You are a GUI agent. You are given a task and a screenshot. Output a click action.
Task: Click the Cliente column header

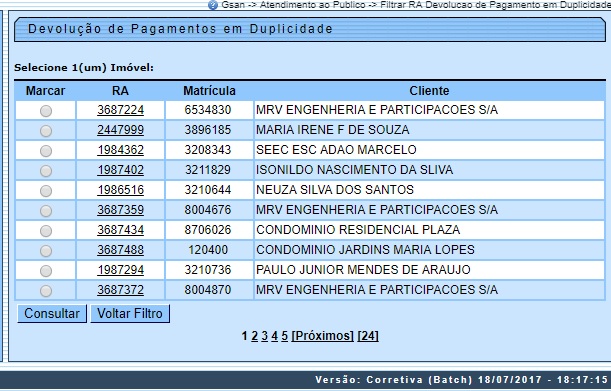click(x=429, y=91)
